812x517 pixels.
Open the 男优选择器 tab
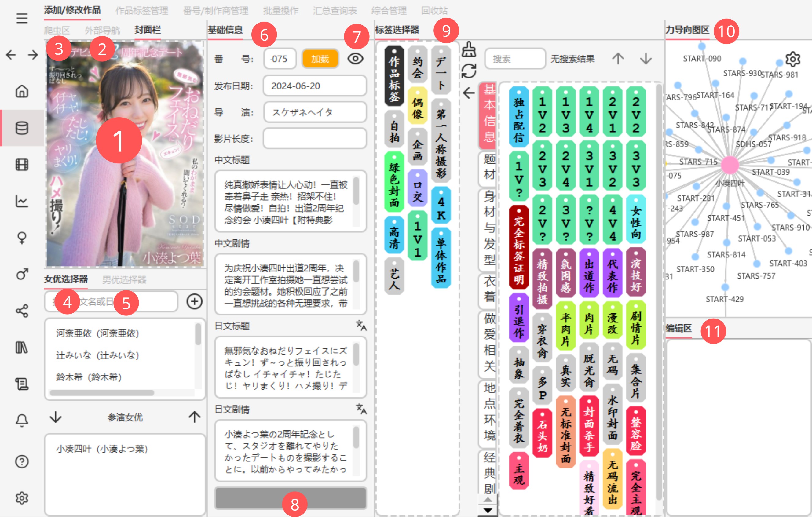(x=124, y=279)
